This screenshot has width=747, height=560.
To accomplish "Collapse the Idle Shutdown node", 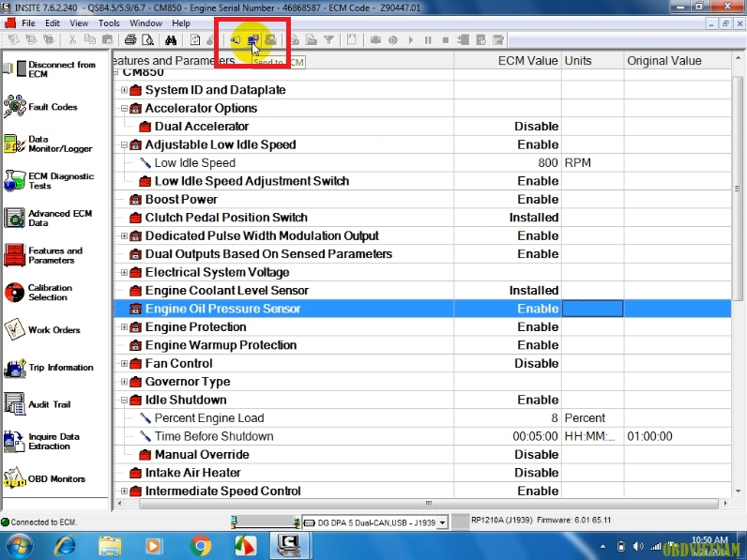I will tap(124, 400).
